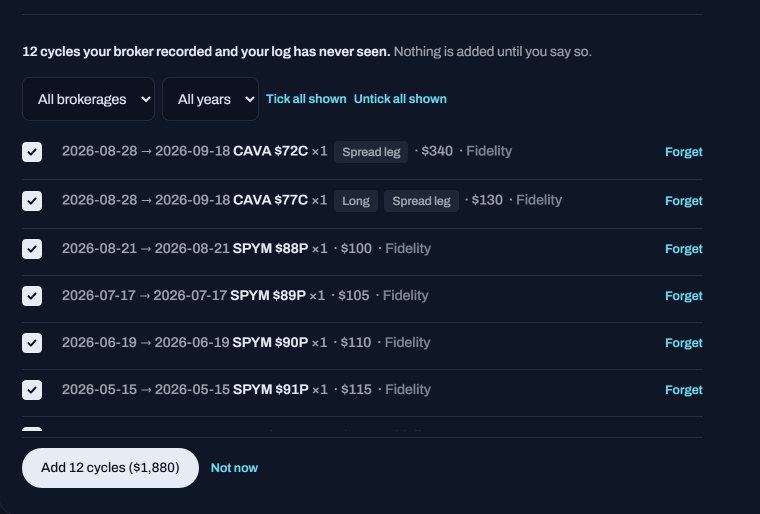Forget the SPYM $88P cycle
This screenshot has height=514, width=760.
click(x=683, y=249)
